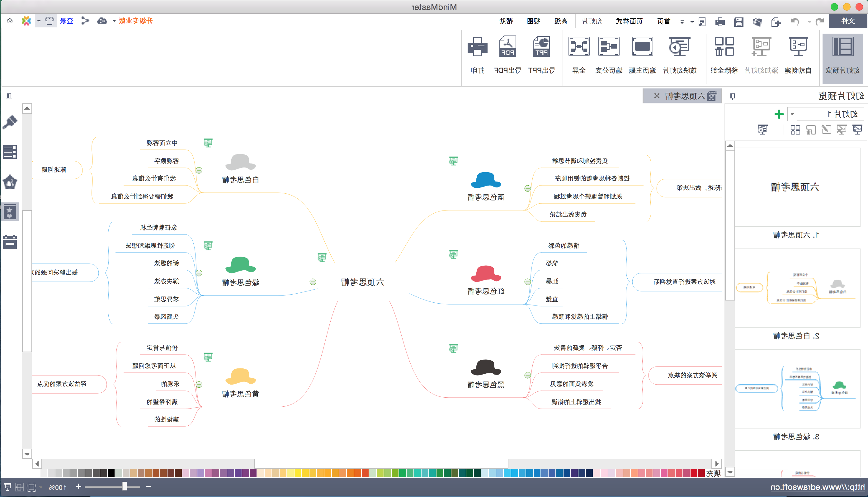The width and height of the screenshot is (868, 497).
Task: Pick the black color swatch in palette
Action: (111, 473)
